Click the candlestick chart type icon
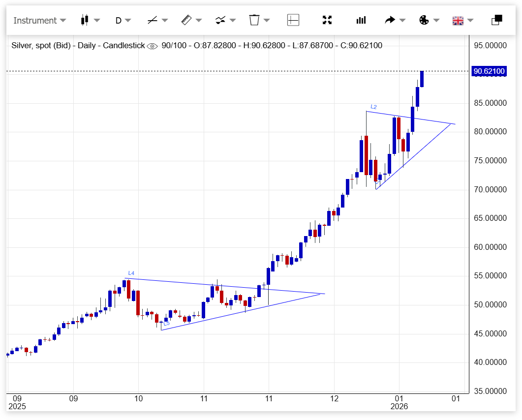Screen dimensions: 522x420 85,20
